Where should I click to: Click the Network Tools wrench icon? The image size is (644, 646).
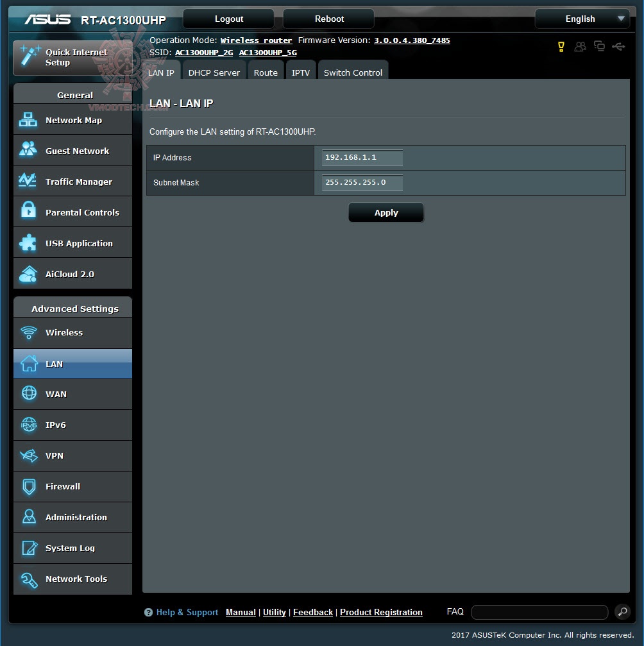(29, 580)
